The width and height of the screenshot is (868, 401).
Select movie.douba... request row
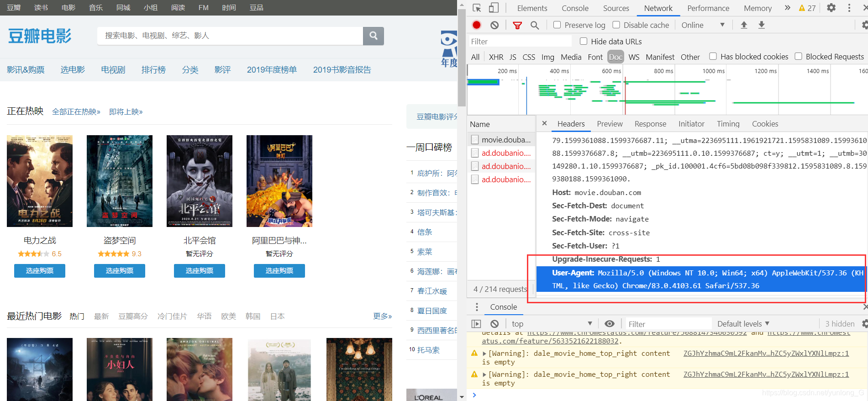(x=501, y=140)
